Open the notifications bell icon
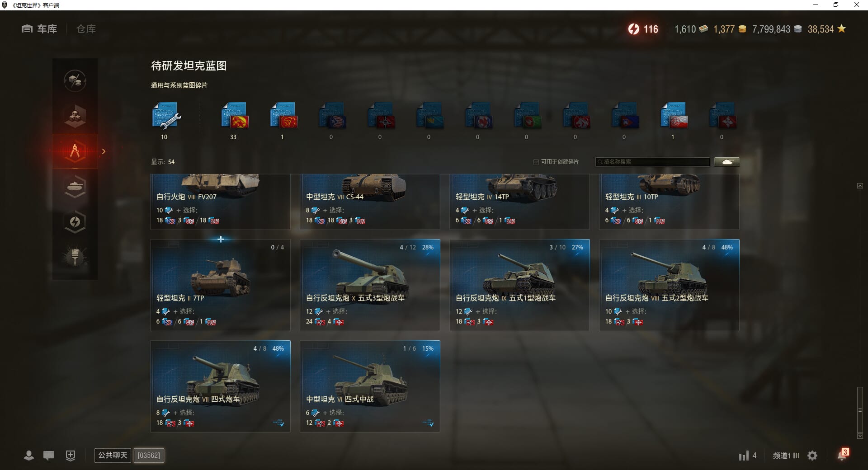 pyautogui.click(x=842, y=455)
